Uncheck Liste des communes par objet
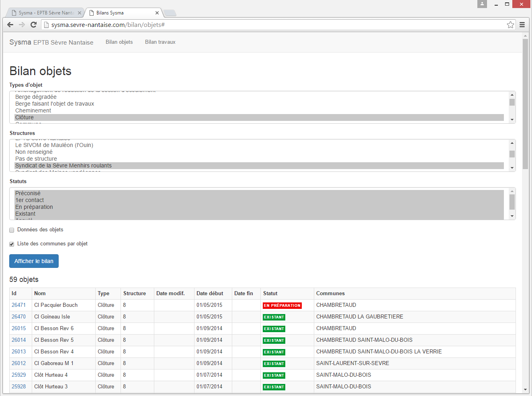 click(x=12, y=244)
